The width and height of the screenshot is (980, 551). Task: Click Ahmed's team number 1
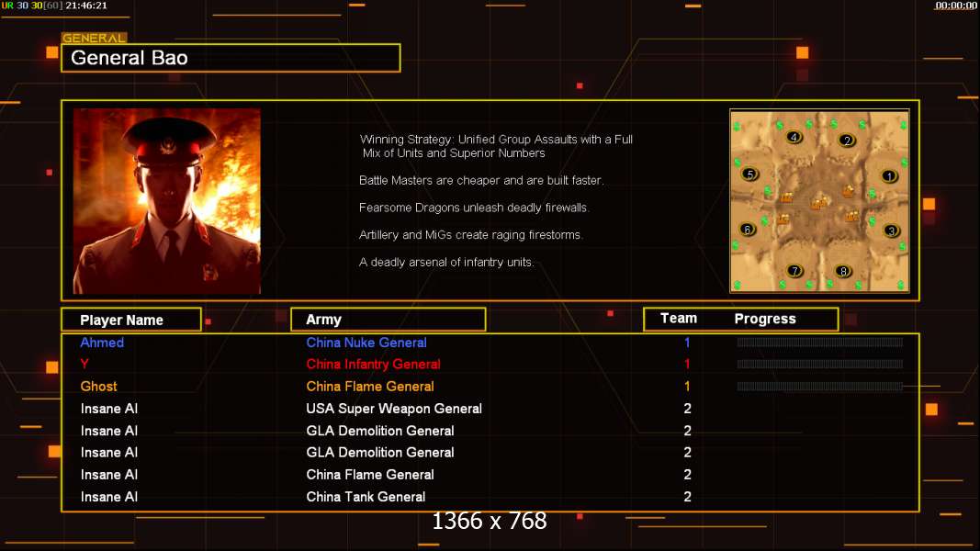point(687,343)
